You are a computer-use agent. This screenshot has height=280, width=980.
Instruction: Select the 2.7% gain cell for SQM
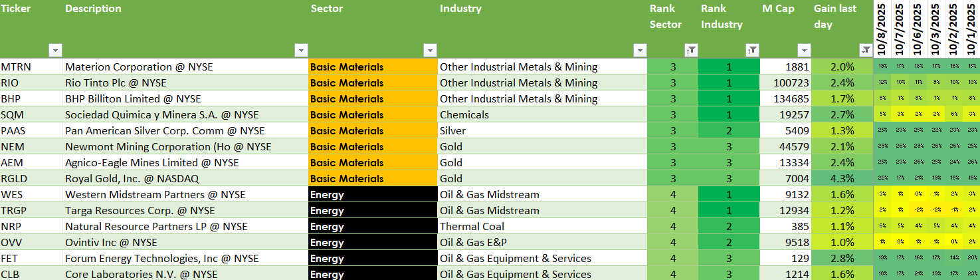(x=842, y=114)
